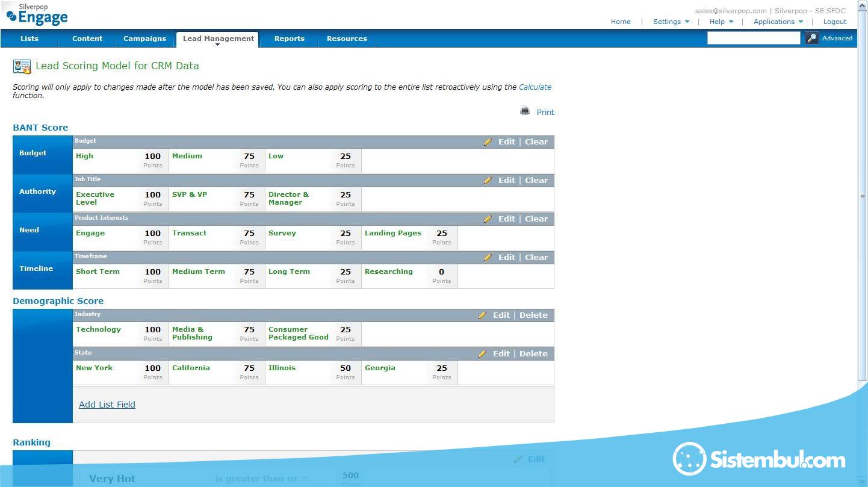The image size is (868, 487).
Task: Delete the State scoring row
Action: [533, 354]
